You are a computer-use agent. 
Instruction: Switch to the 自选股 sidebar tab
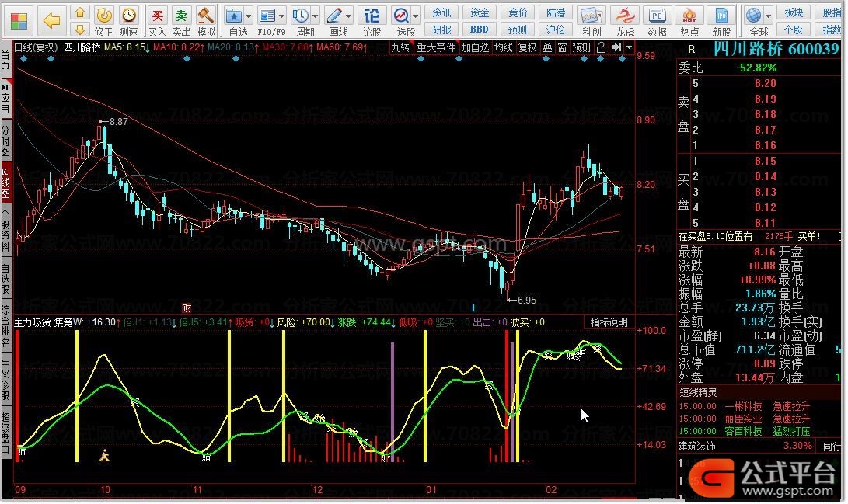point(5,279)
